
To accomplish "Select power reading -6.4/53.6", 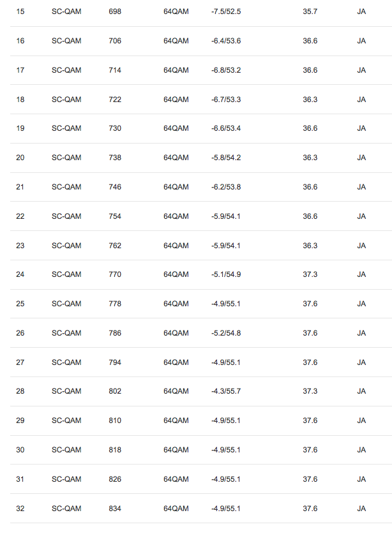I will pos(225,41).
